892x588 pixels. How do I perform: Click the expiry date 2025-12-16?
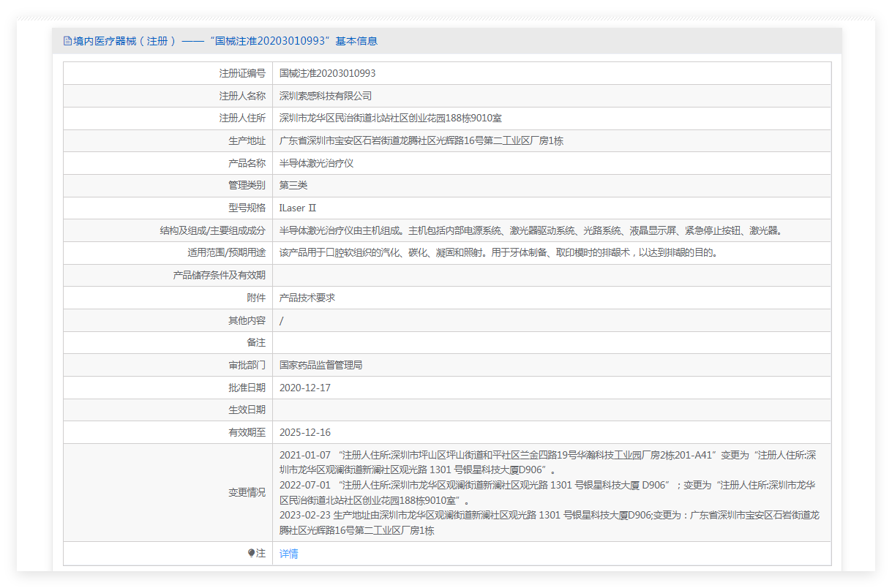304,432
